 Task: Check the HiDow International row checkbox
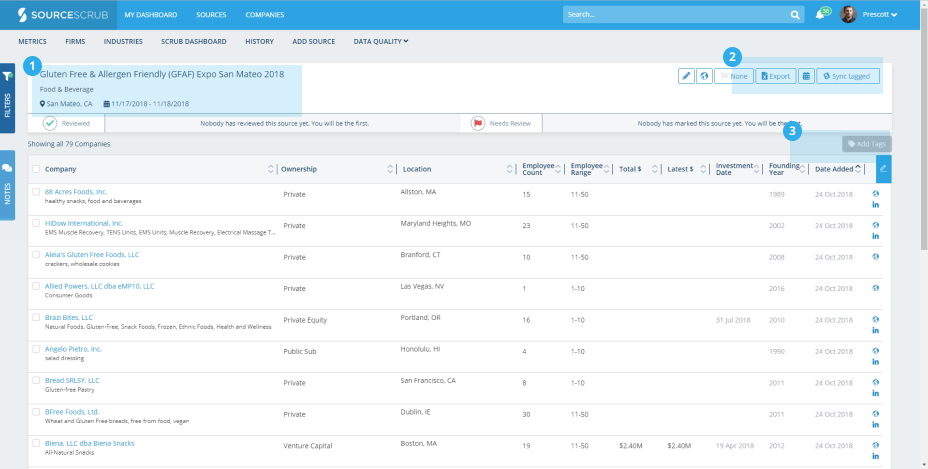point(36,223)
